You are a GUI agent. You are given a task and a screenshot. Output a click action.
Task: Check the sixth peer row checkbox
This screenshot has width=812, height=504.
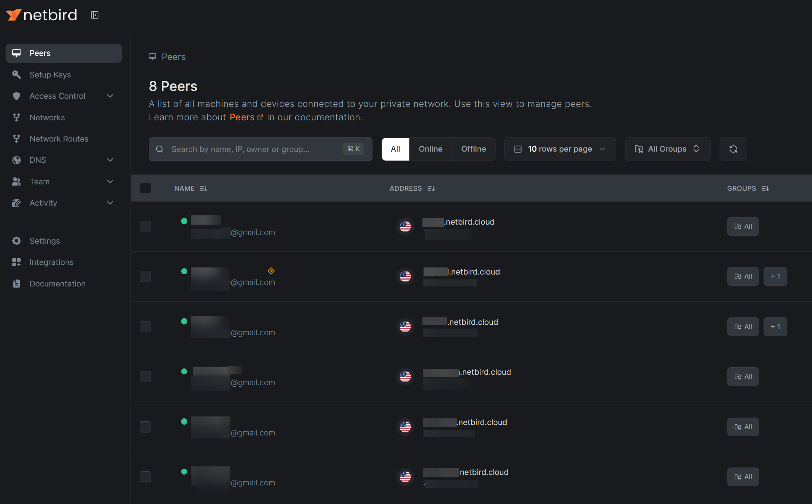point(145,477)
